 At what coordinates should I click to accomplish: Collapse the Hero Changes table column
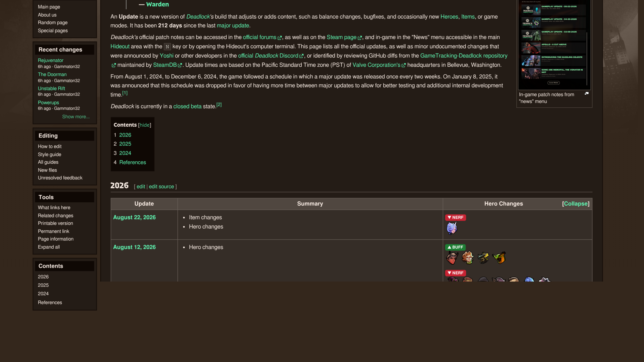pyautogui.click(x=576, y=204)
